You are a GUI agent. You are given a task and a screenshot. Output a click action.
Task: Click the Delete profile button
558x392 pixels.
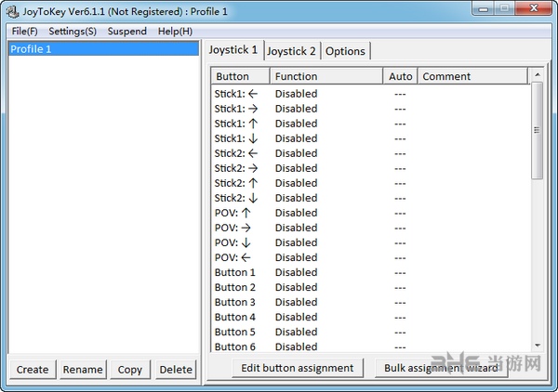coord(176,370)
